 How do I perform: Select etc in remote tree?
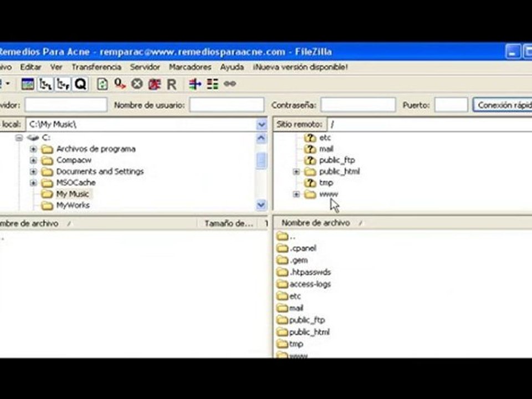(325, 138)
